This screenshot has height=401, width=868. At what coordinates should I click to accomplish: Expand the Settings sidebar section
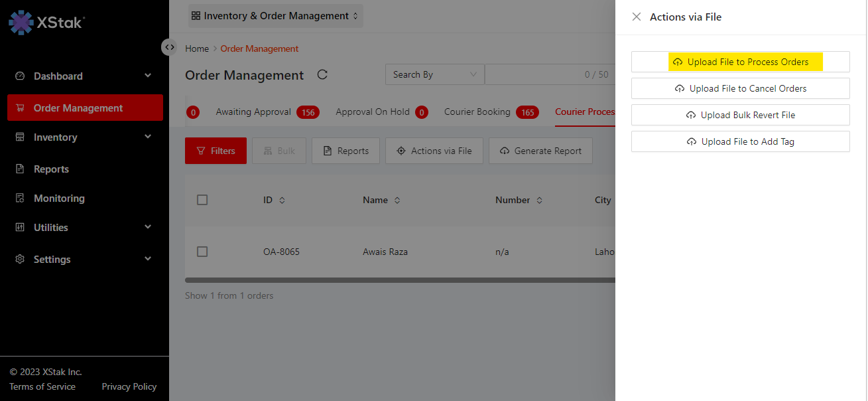coord(148,259)
